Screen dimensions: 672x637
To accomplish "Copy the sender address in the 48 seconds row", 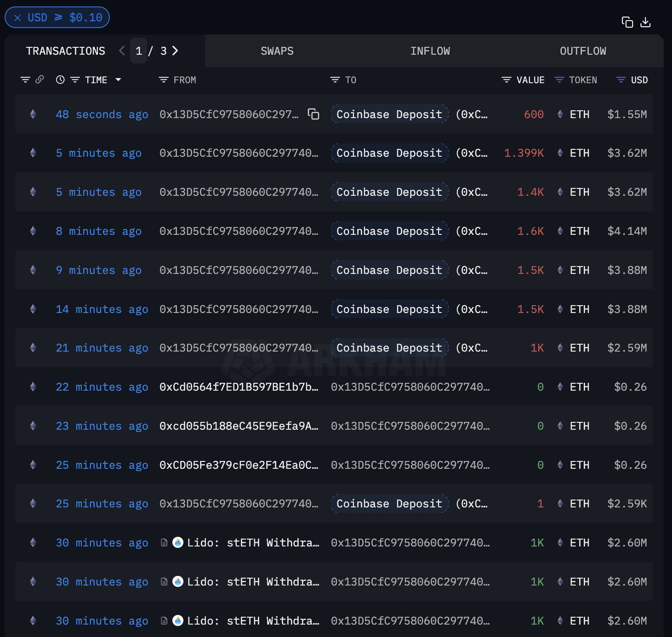I will pos(313,114).
